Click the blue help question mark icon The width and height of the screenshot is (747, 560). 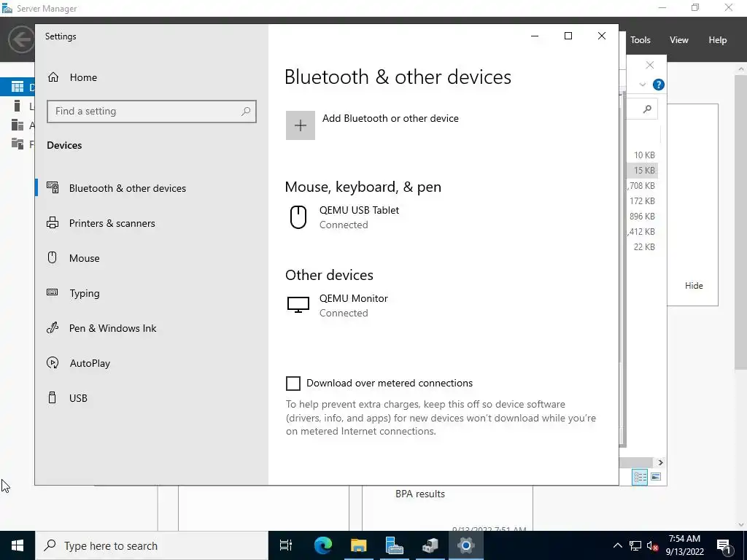click(x=659, y=85)
